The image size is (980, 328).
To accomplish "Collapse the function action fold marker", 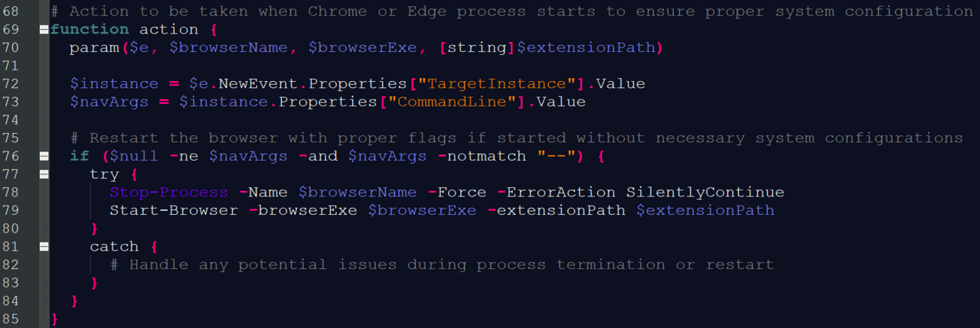I will [x=44, y=30].
